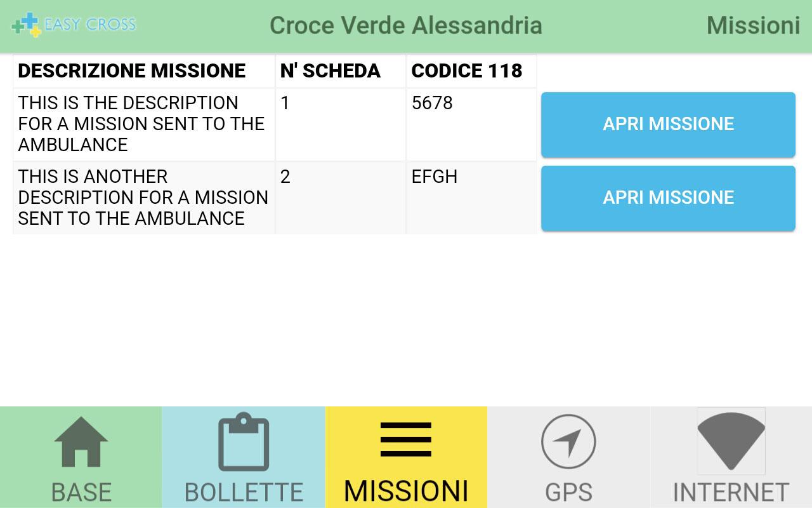Viewport: 812px width, 508px height.
Task: Open mission with code EFGH
Action: 668,198
